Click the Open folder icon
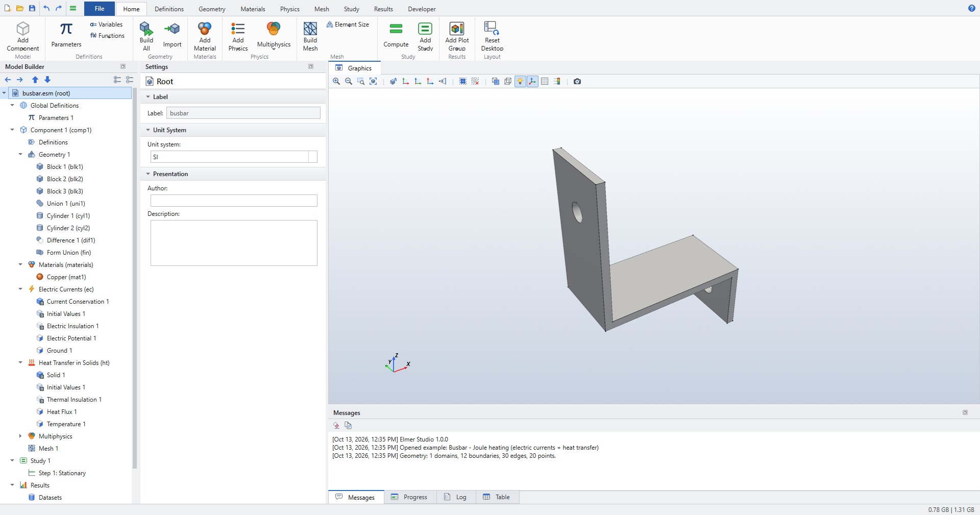 [20, 8]
